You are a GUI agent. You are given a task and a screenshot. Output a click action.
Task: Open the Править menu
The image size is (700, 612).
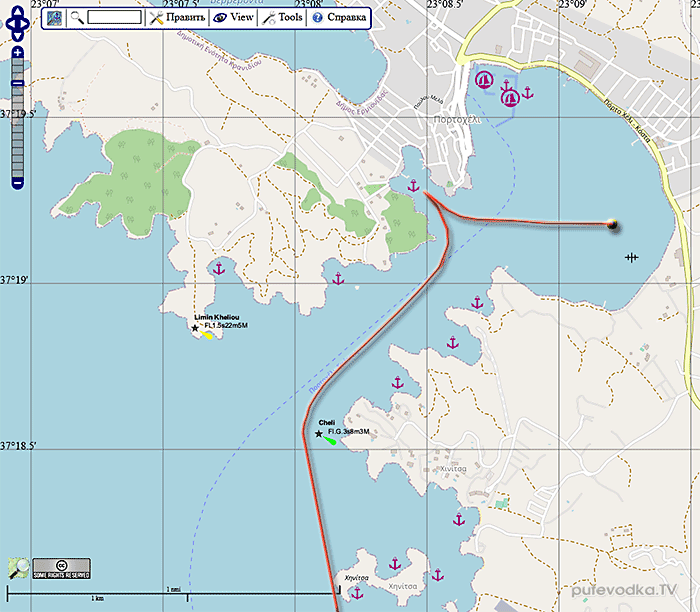(x=177, y=18)
